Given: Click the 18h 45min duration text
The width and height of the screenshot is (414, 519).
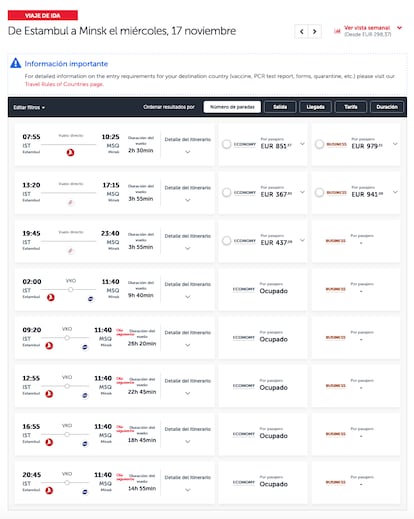Looking at the screenshot, I should 142,440.
